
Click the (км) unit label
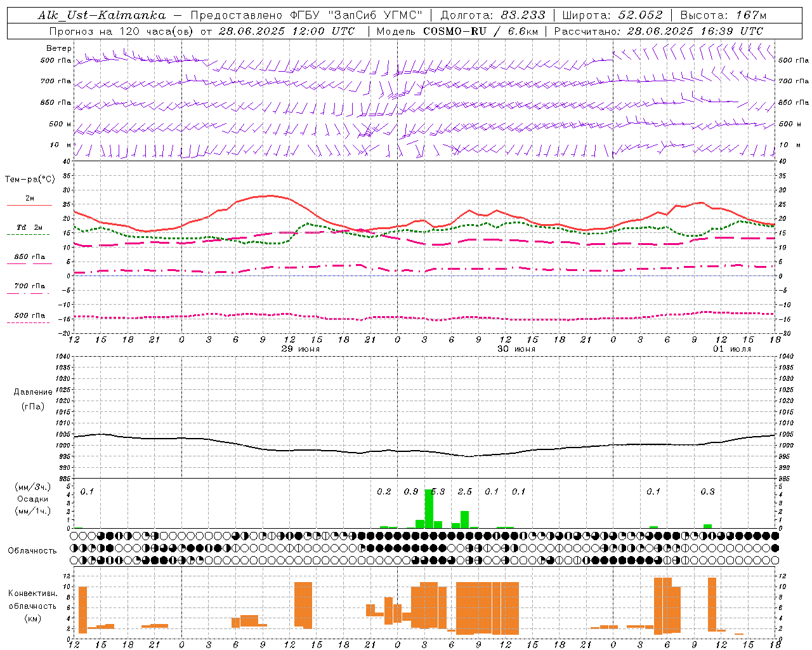(32, 618)
